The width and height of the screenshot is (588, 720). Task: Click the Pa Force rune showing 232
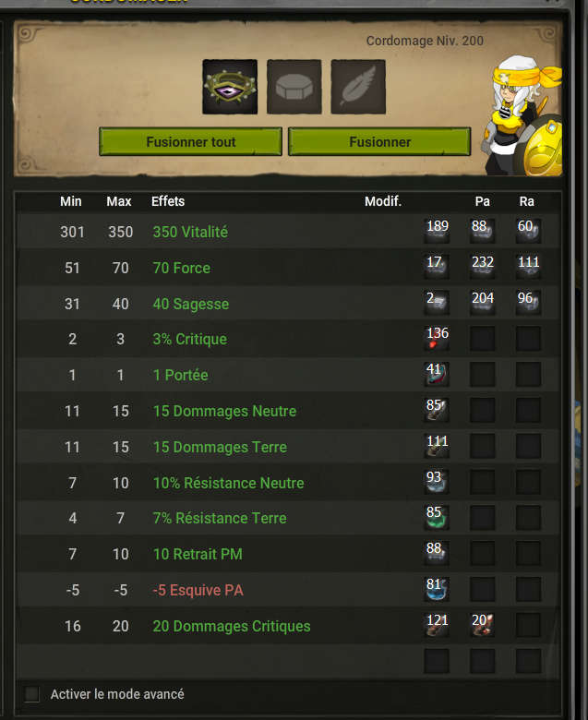483,267
